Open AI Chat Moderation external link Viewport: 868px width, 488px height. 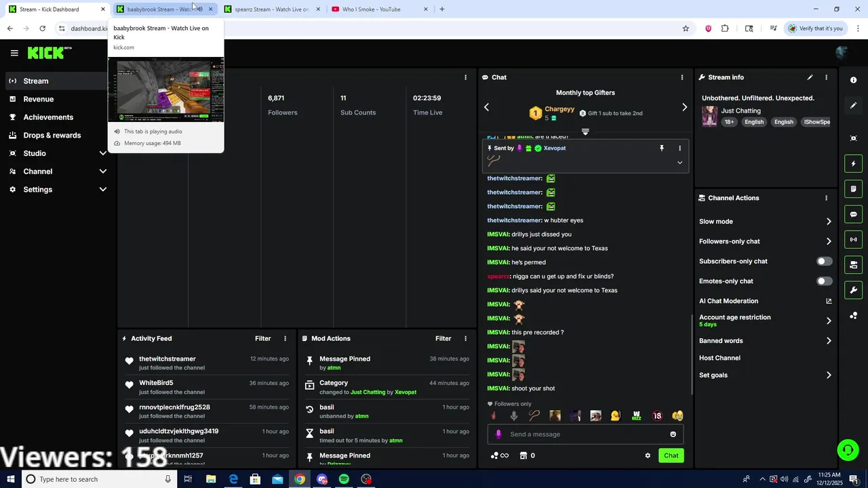tap(828, 301)
